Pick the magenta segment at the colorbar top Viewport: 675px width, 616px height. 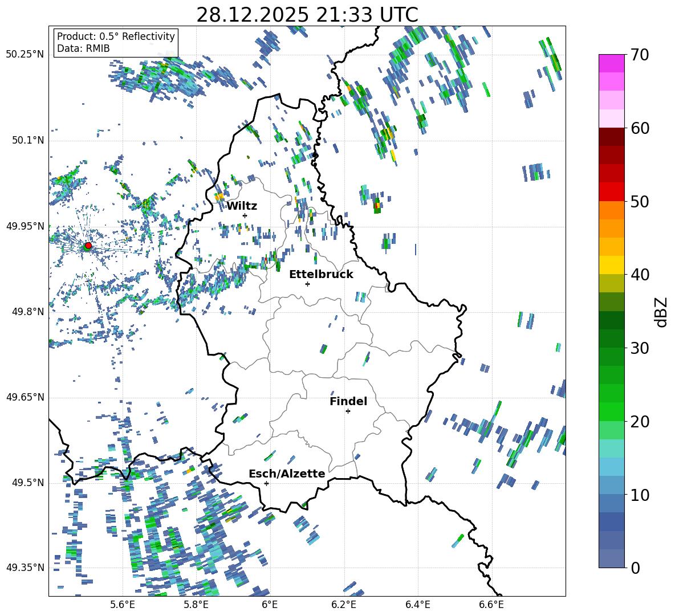pyautogui.click(x=612, y=63)
